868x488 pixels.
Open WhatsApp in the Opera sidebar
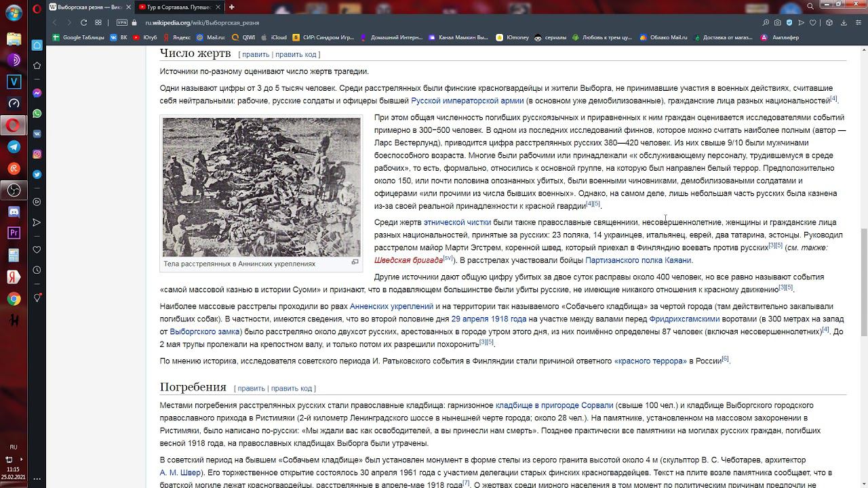pos(37,113)
